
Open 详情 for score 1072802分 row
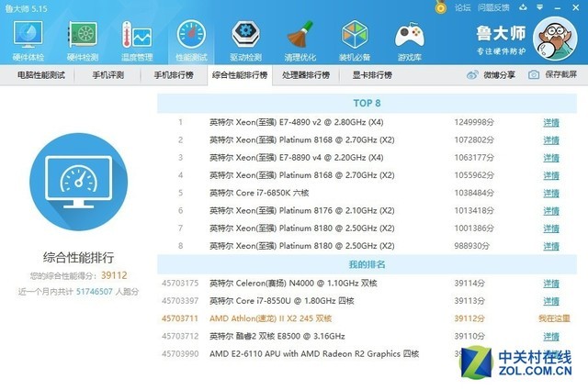click(551, 140)
